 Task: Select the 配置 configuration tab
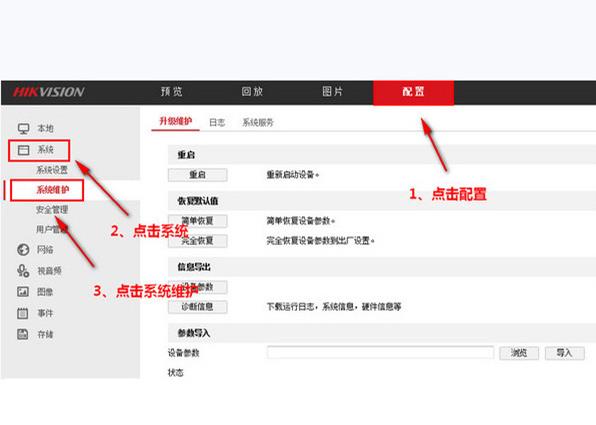[x=414, y=92]
